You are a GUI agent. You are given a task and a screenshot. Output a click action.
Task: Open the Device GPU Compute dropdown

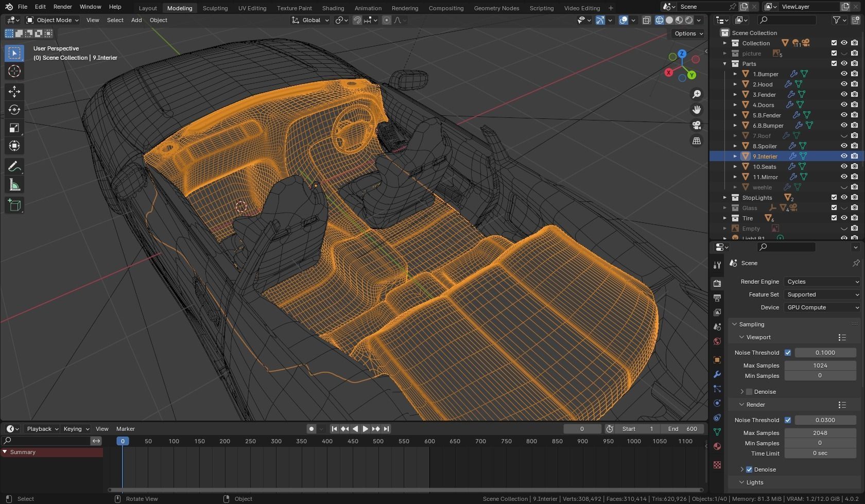pyautogui.click(x=822, y=307)
